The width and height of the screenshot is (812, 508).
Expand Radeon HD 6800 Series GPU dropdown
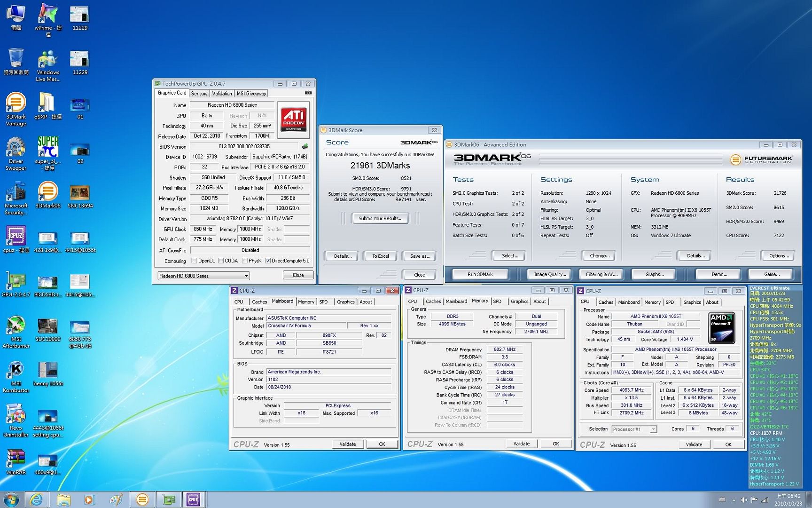[x=246, y=276]
